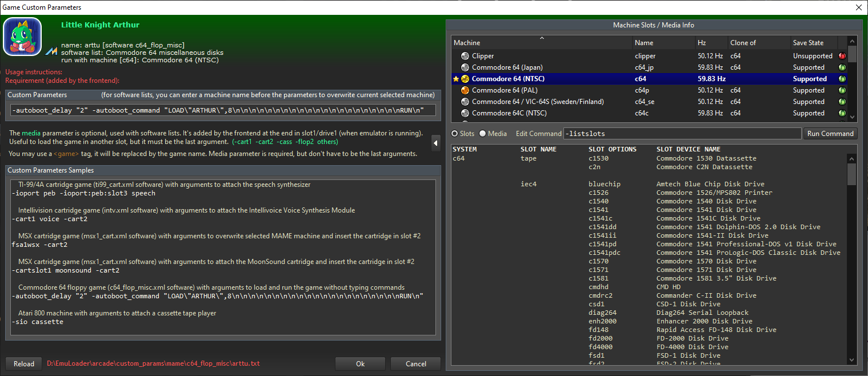Image resolution: width=868 pixels, height=376 pixels.
Task: Click the orange Commodore 64 (PAL) icon
Action: click(465, 90)
